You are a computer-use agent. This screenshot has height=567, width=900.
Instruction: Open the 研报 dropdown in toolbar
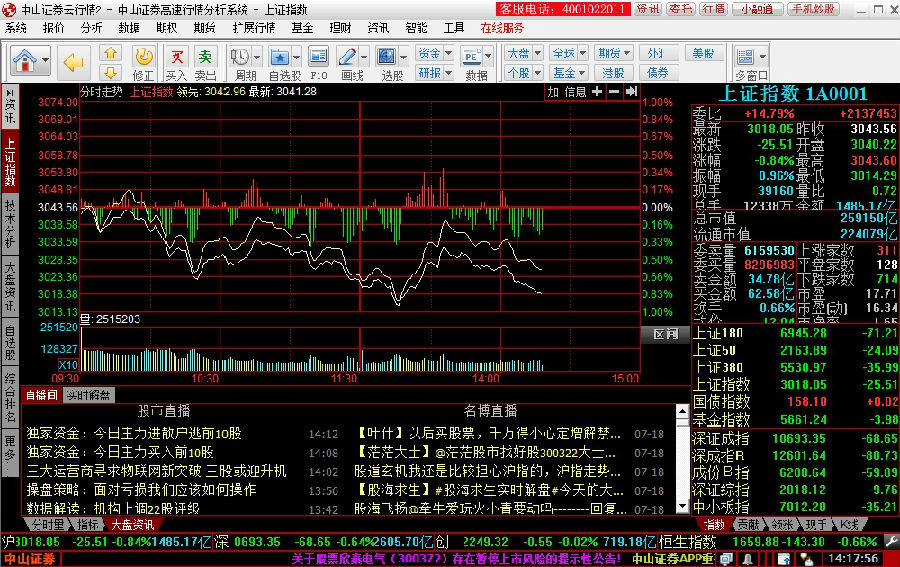coord(435,73)
